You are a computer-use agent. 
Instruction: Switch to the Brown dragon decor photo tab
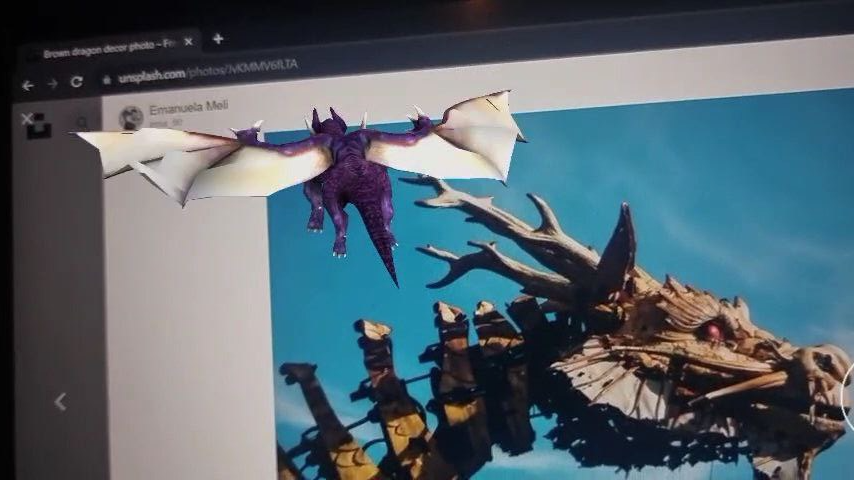click(x=109, y=50)
